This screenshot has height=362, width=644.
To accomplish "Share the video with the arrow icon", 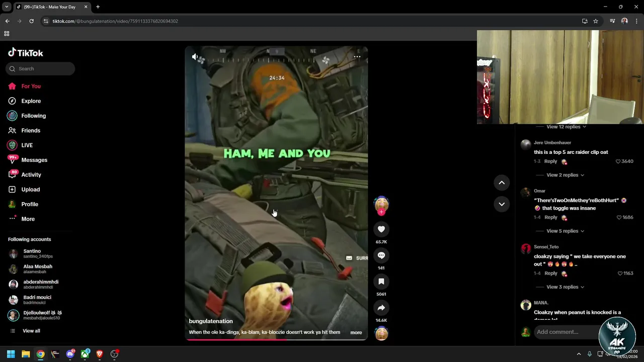I will click(x=381, y=308).
